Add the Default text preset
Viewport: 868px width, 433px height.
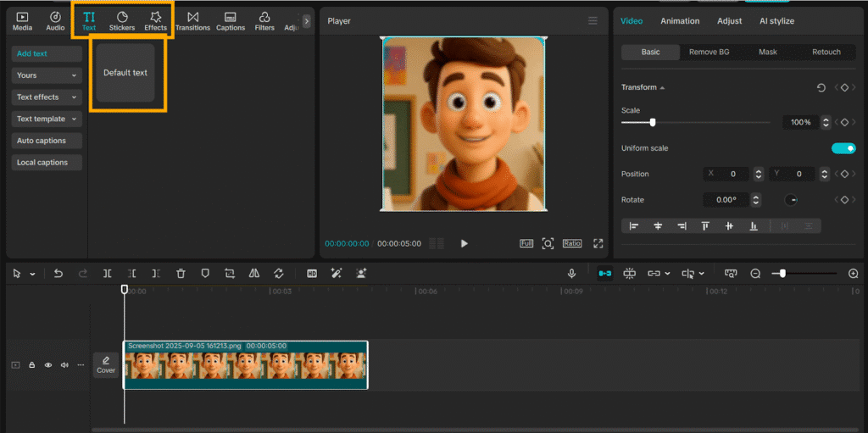pos(125,73)
